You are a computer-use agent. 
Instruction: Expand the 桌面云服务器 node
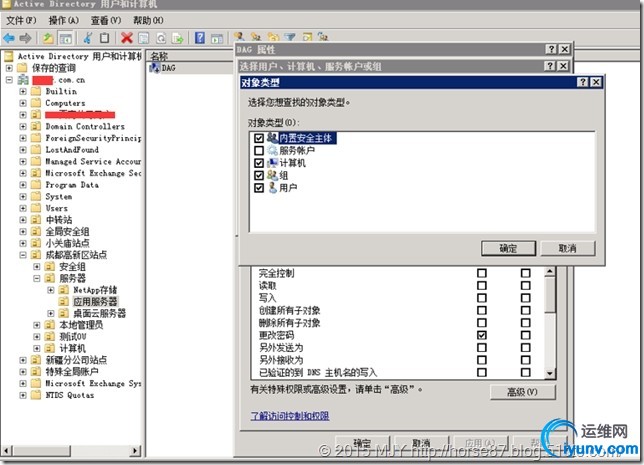point(51,313)
